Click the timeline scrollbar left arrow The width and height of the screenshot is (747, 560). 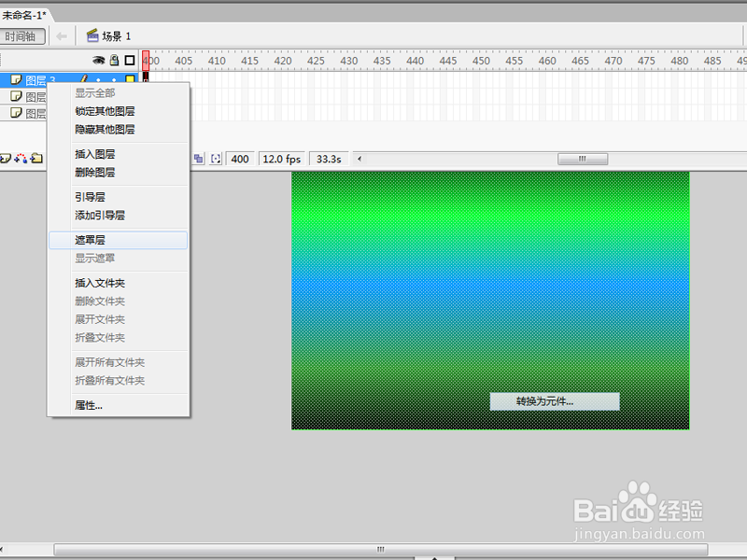click(x=359, y=159)
